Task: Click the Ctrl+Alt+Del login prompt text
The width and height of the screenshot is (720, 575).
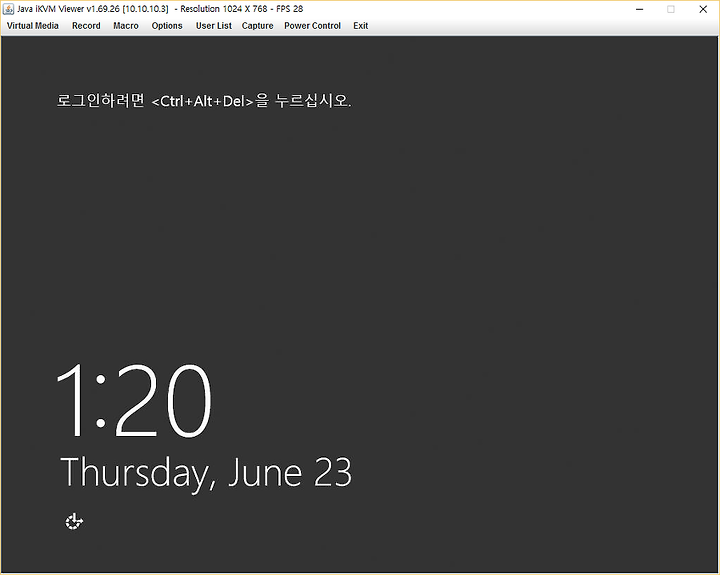Action: 204,101
